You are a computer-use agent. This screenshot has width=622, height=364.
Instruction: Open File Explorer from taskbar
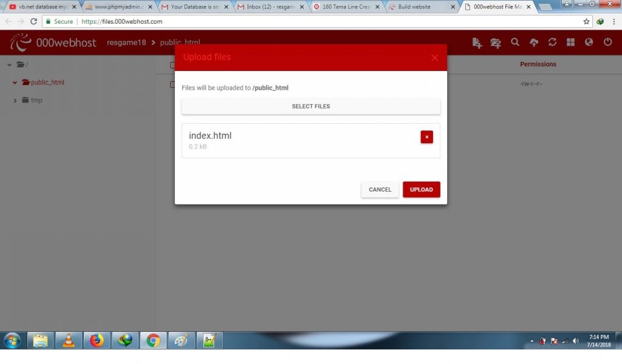pyautogui.click(x=41, y=340)
